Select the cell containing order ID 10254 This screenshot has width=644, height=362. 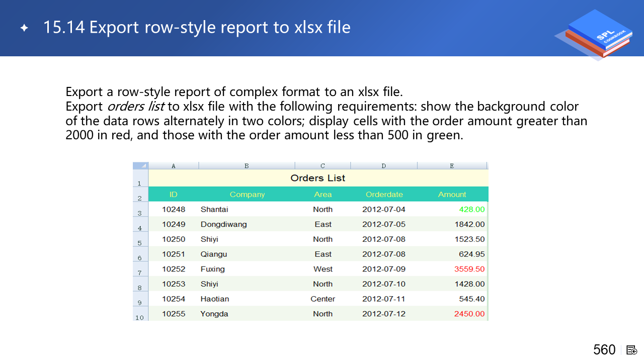pos(174,299)
